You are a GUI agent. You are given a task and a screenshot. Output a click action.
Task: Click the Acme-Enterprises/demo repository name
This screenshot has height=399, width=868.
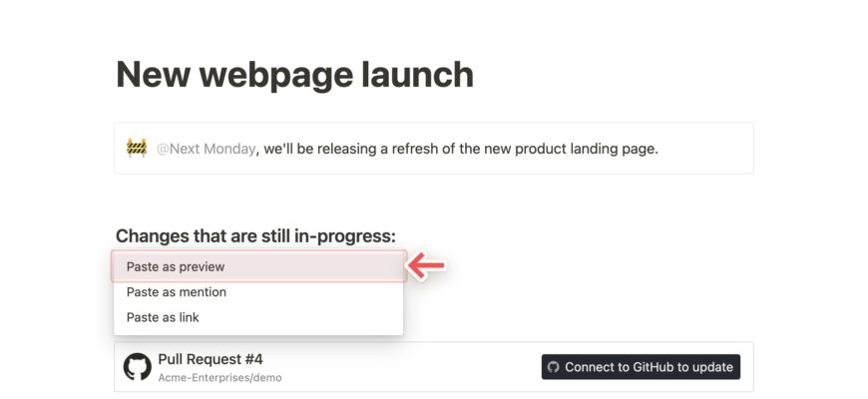[219, 378]
